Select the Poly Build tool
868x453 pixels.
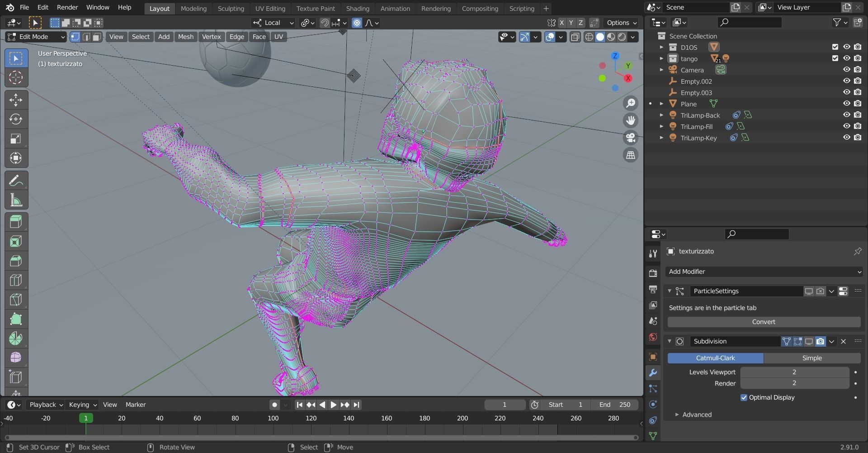tap(16, 319)
